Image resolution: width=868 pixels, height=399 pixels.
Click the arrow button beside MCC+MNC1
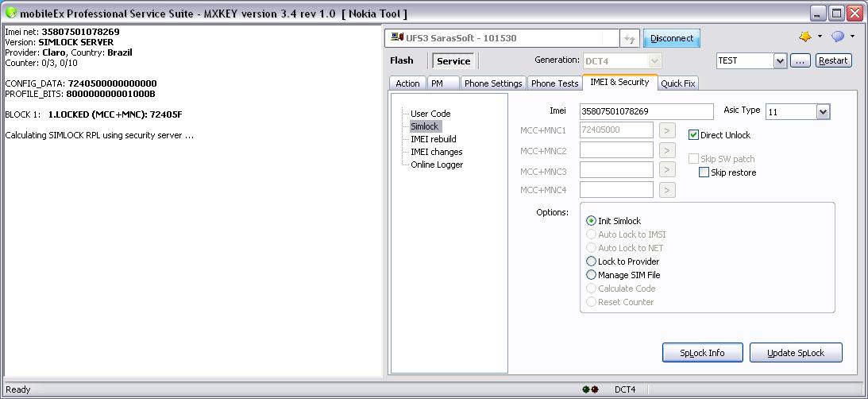point(667,130)
